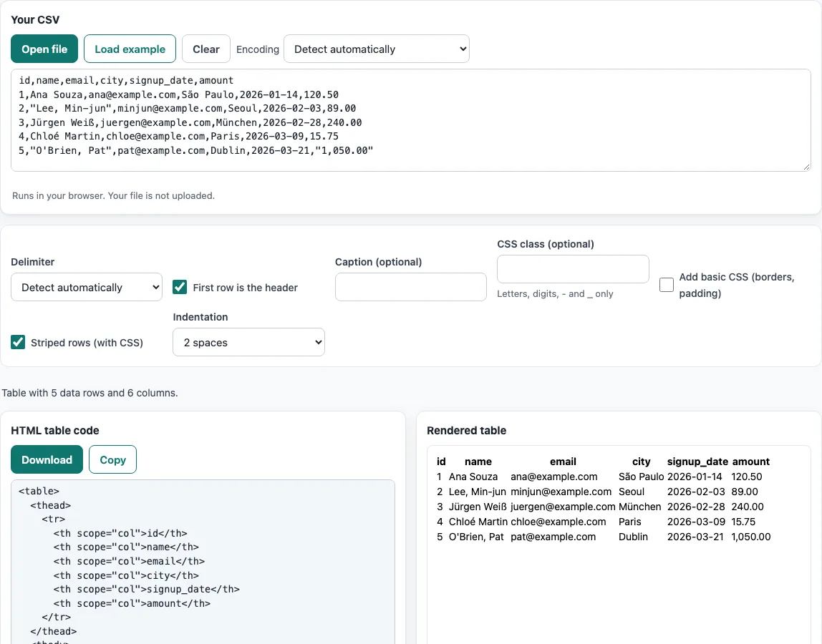Click the São Paulo cell

coord(641,477)
